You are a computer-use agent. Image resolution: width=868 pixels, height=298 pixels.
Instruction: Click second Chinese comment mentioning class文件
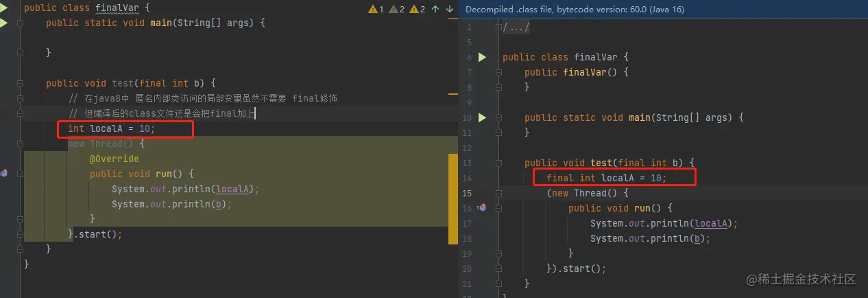tap(162, 113)
